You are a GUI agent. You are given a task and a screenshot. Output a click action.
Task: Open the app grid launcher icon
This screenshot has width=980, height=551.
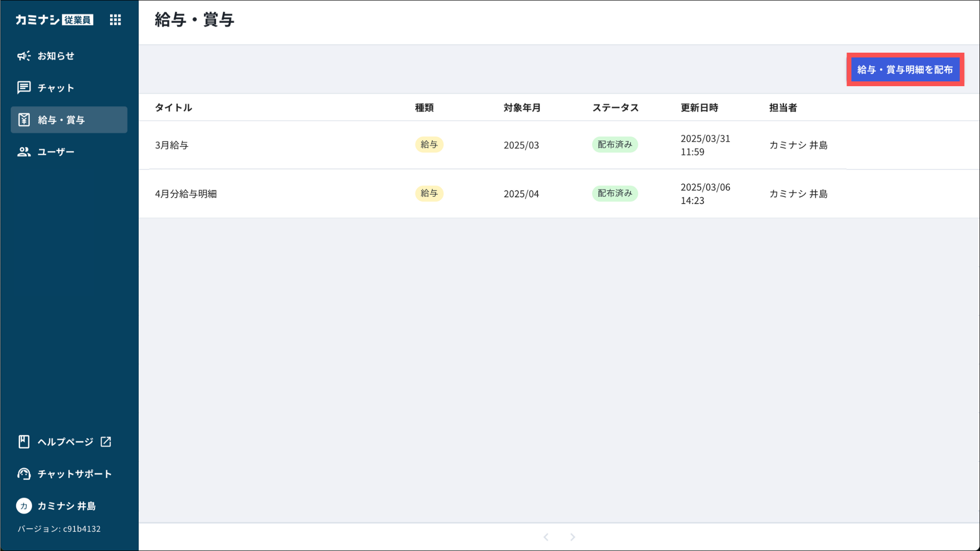[115, 20]
